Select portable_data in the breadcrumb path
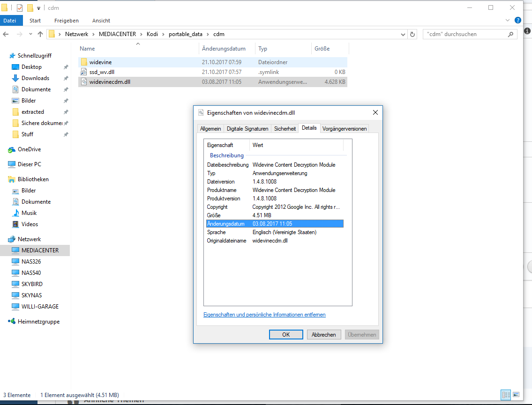Screen dimensions: 532x405 coord(185,34)
